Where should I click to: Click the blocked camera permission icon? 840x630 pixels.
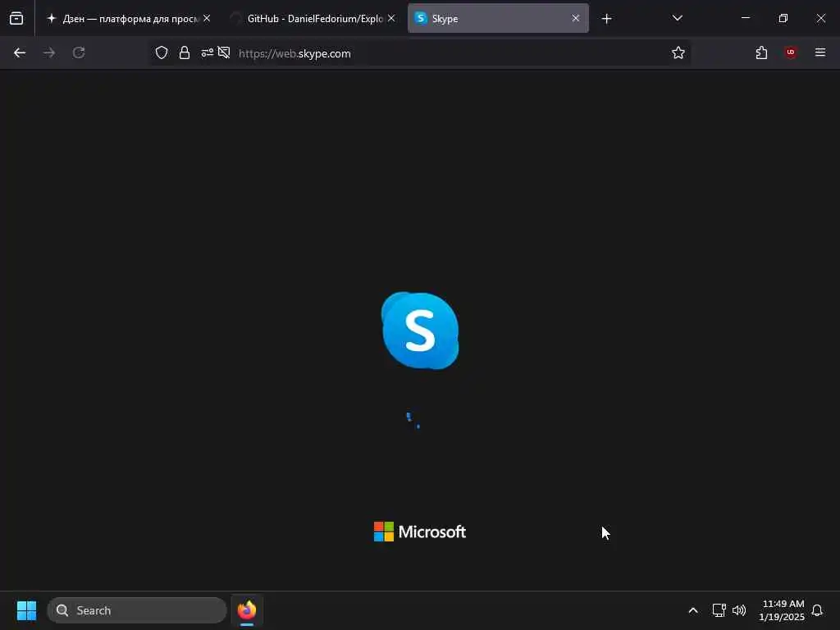tap(224, 52)
